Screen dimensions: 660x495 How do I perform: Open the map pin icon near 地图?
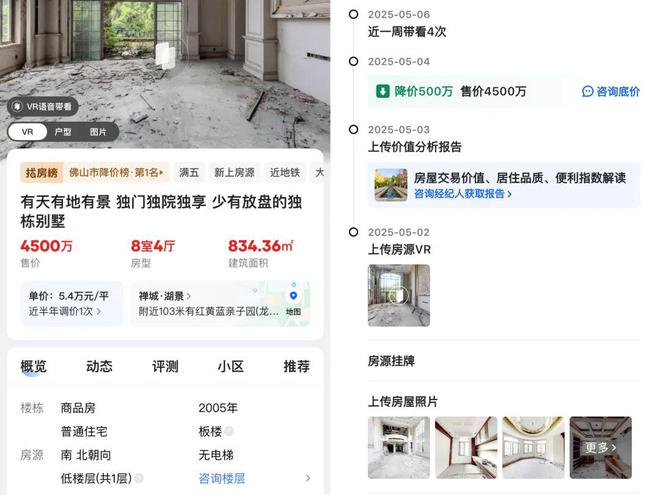293,296
